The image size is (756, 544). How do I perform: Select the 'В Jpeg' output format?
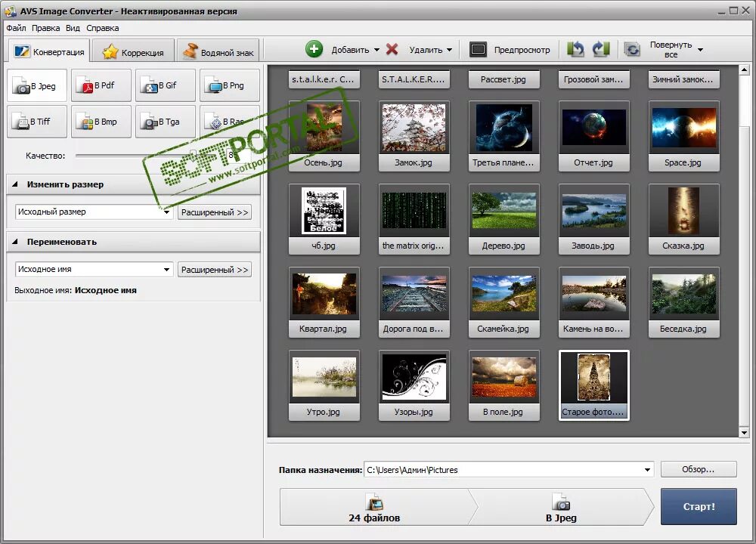(37, 86)
